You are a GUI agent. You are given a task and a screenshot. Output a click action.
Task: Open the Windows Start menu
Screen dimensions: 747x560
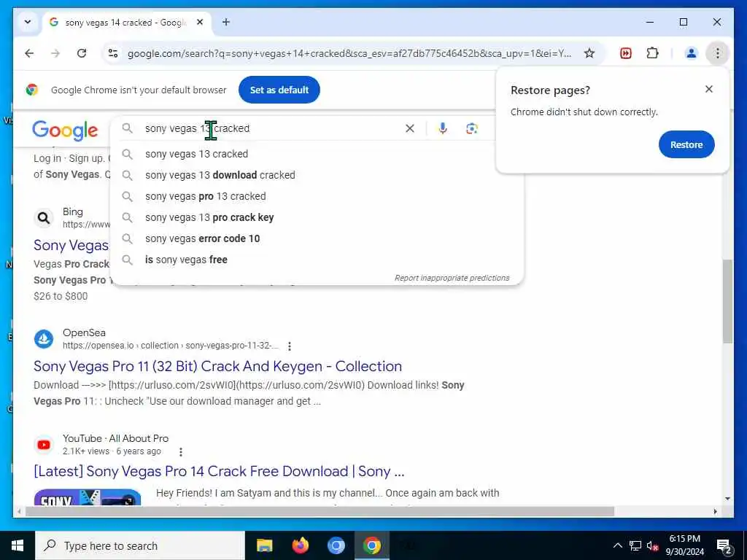18,545
